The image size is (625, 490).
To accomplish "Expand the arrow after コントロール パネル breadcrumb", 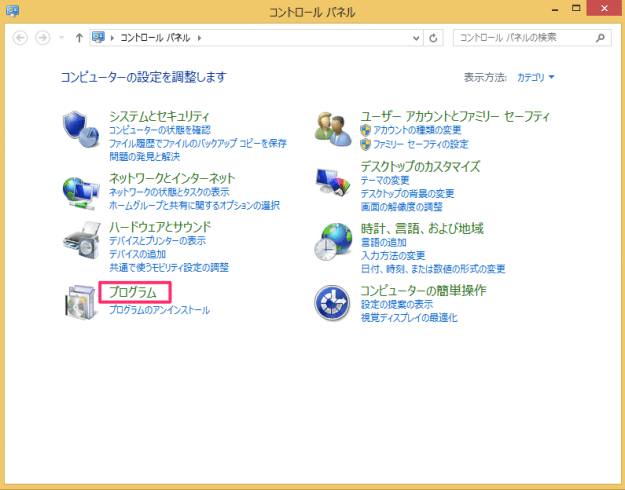I will point(199,38).
